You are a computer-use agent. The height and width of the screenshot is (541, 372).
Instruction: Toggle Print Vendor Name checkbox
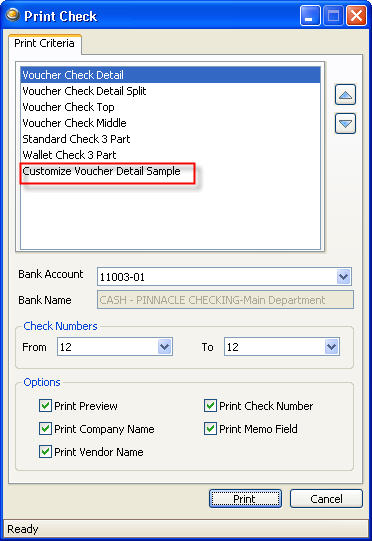(x=45, y=452)
